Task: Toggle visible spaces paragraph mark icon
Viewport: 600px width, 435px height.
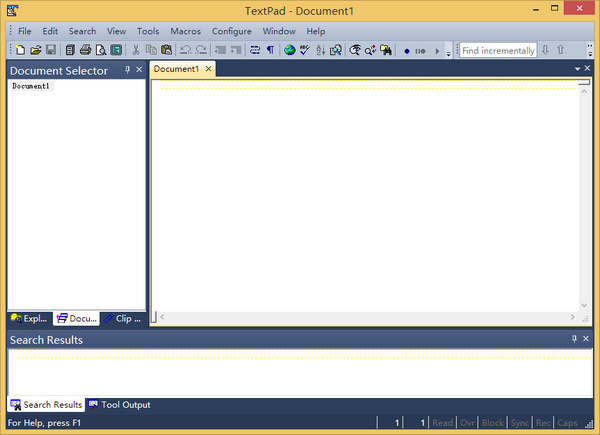Action: (x=271, y=50)
